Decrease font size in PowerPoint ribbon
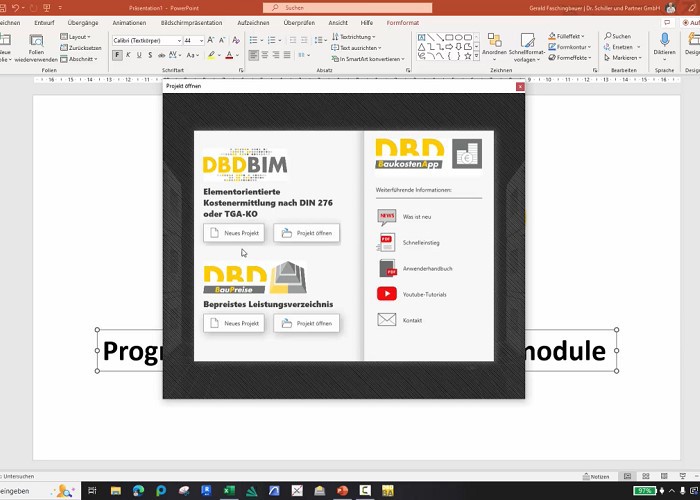Image resolution: width=700 pixels, height=500 pixels. click(x=222, y=40)
